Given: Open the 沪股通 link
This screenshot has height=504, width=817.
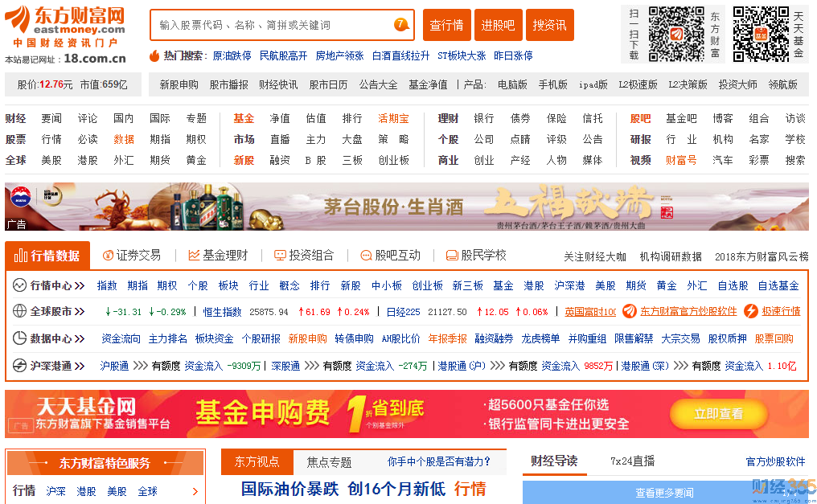Looking at the screenshot, I should tap(114, 366).
